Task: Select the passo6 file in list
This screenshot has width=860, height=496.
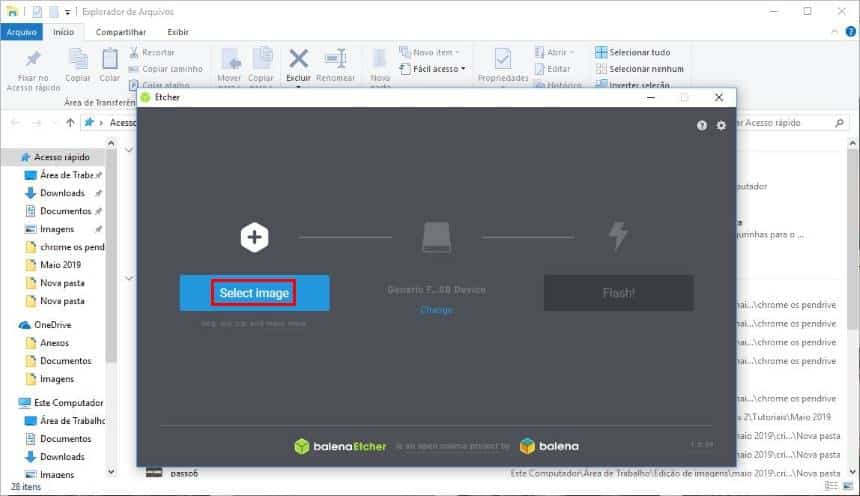Action: (184, 473)
